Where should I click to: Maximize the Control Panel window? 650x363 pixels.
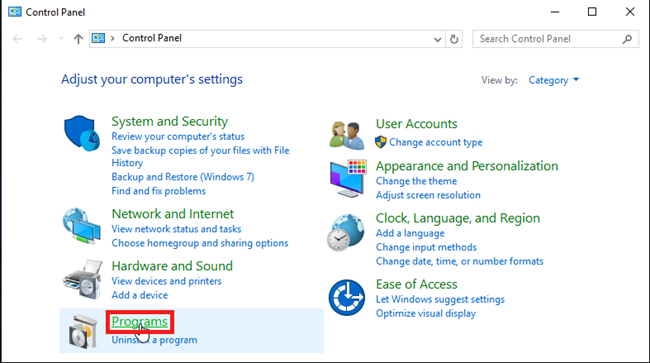pyautogui.click(x=592, y=12)
